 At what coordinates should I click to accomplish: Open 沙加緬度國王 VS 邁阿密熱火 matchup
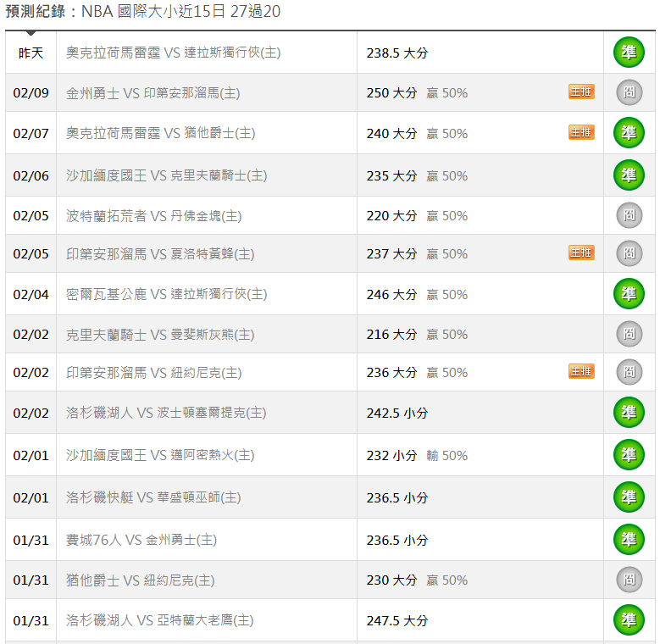(x=160, y=455)
